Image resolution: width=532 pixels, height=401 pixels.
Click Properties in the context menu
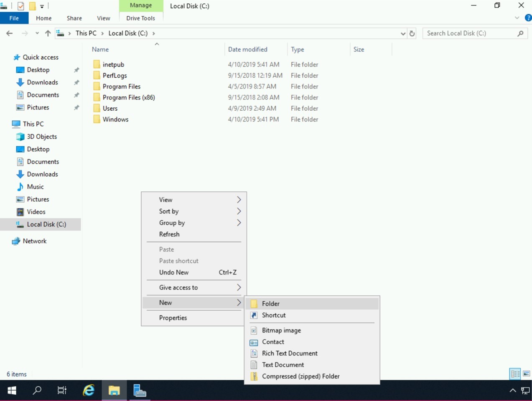pos(173,318)
